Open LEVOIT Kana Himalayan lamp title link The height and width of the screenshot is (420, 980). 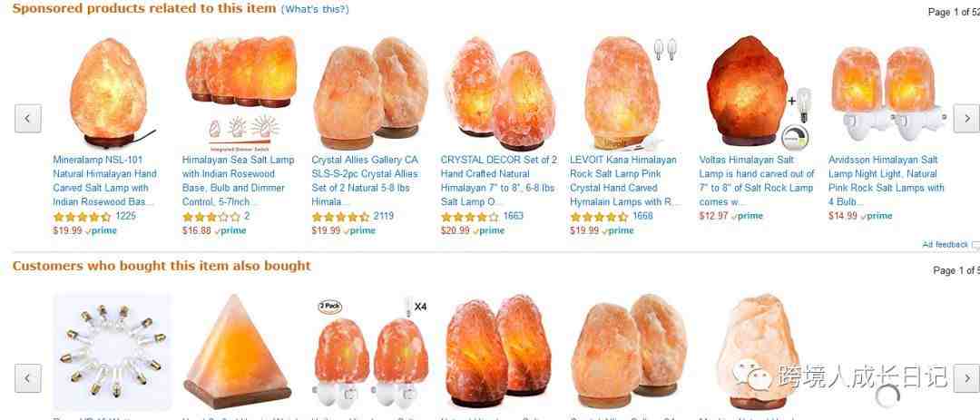tap(625, 181)
